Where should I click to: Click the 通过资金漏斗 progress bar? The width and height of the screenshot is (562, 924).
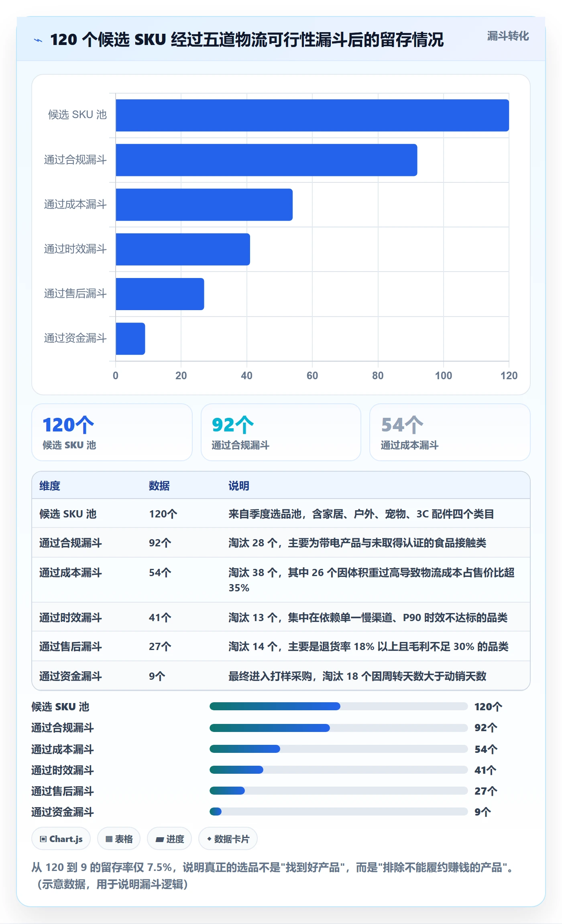click(338, 812)
